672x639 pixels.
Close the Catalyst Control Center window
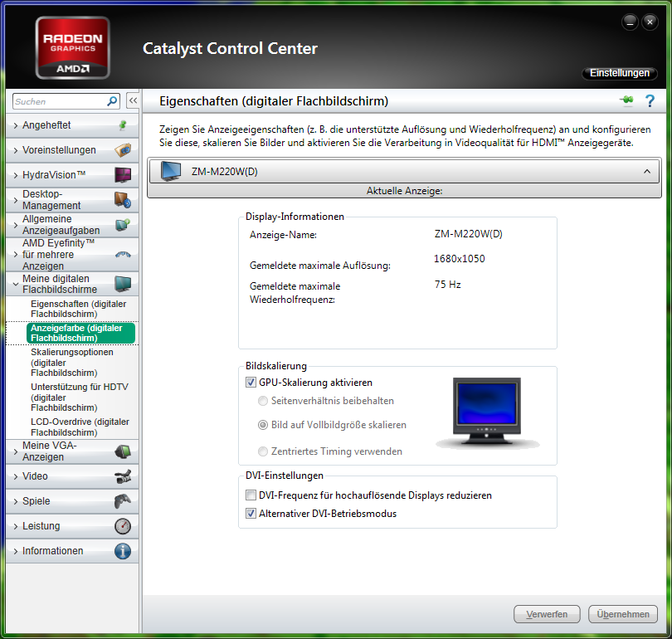[x=650, y=22]
